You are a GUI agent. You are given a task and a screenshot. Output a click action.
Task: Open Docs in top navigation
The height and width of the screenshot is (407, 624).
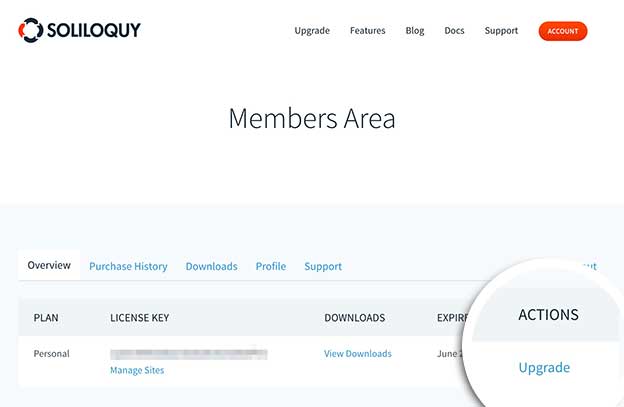[454, 31]
